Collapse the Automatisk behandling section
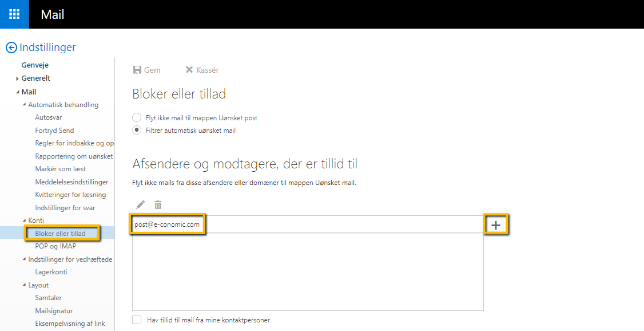The height and width of the screenshot is (331, 644). pyautogui.click(x=24, y=104)
